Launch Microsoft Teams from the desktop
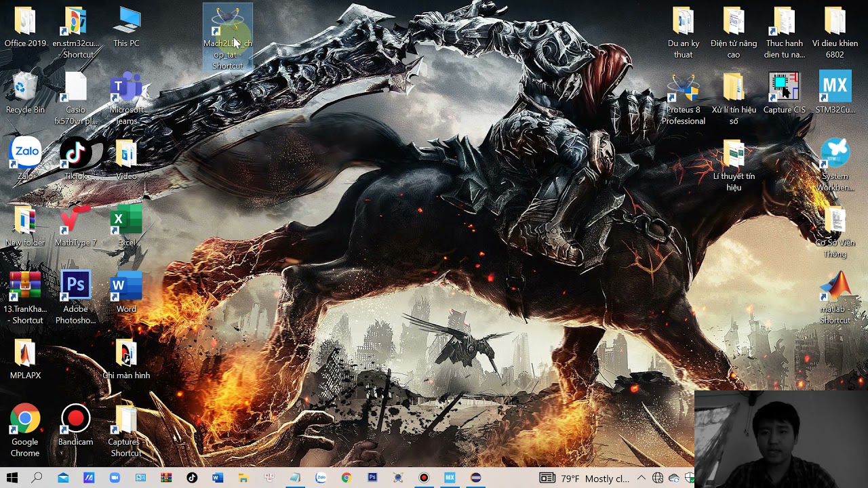The width and height of the screenshot is (868, 488). (x=126, y=99)
